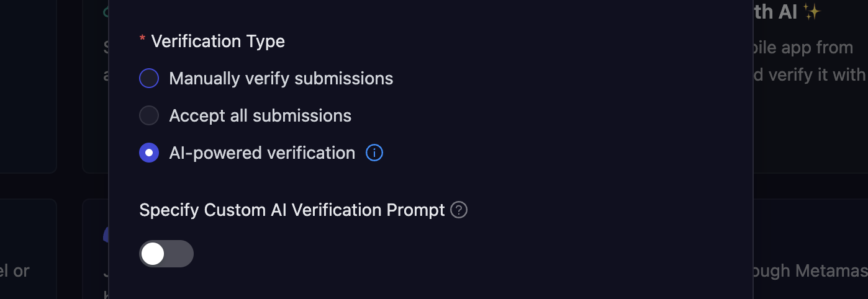The image size is (868, 299).
Task: Click the 'AI-powered verification' label text
Action: tap(262, 153)
